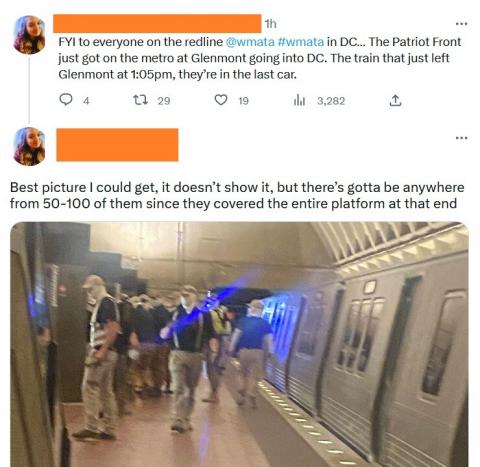Open view analytics bar chart icon
The height and width of the screenshot is (467, 480).
click(299, 100)
